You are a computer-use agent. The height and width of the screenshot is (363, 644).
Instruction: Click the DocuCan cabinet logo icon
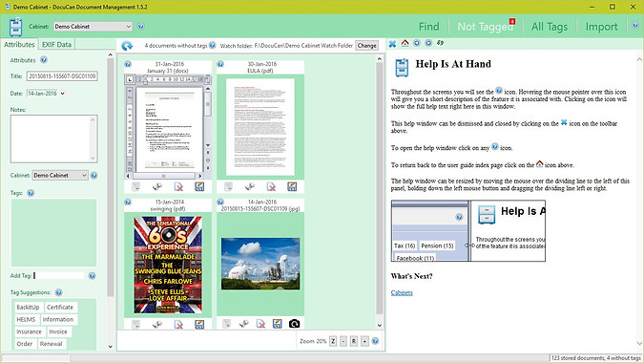click(x=15, y=27)
